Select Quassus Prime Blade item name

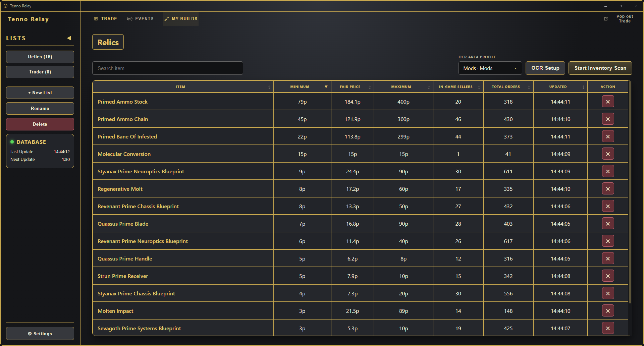[123, 224]
